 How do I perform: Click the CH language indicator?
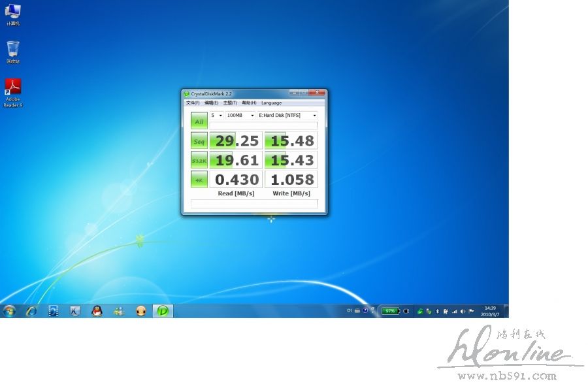(x=349, y=310)
